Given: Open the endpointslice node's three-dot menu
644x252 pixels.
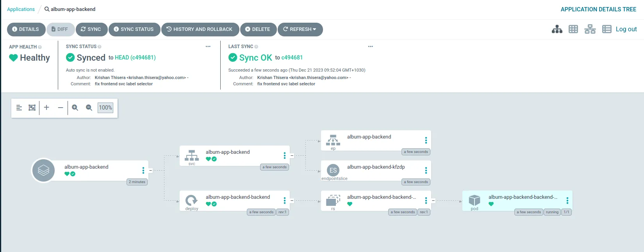Looking at the screenshot, I should pos(426,170).
